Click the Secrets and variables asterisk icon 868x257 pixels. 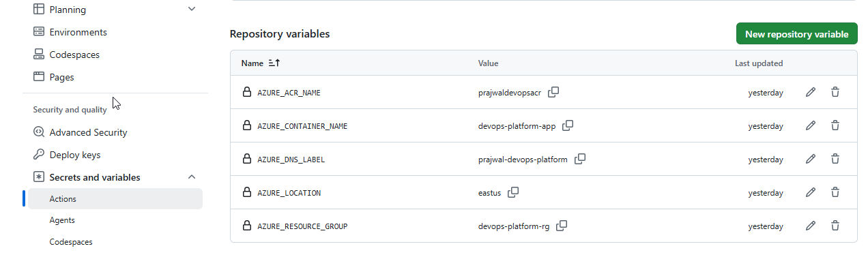pos(39,177)
